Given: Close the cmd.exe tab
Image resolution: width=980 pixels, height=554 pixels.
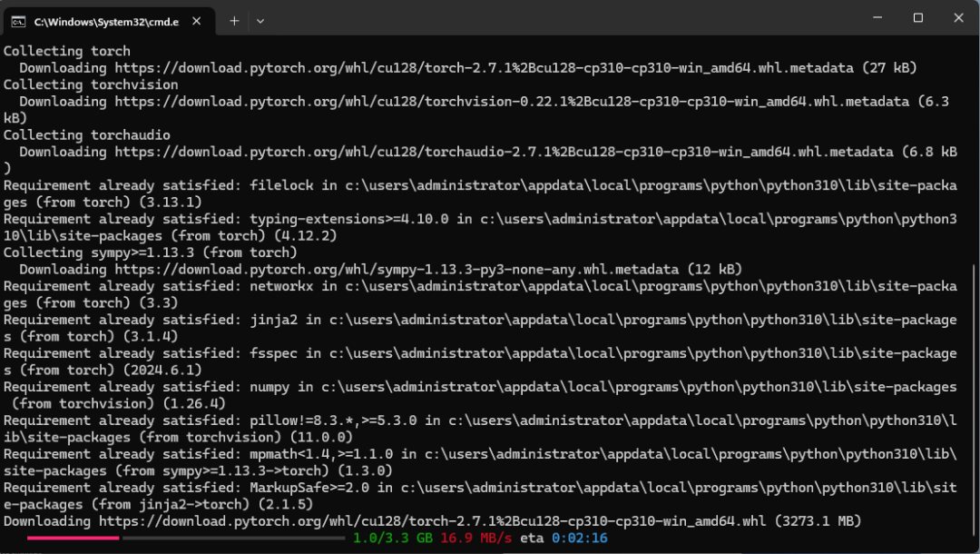Looking at the screenshot, I should pyautogui.click(x=196, y=21).
